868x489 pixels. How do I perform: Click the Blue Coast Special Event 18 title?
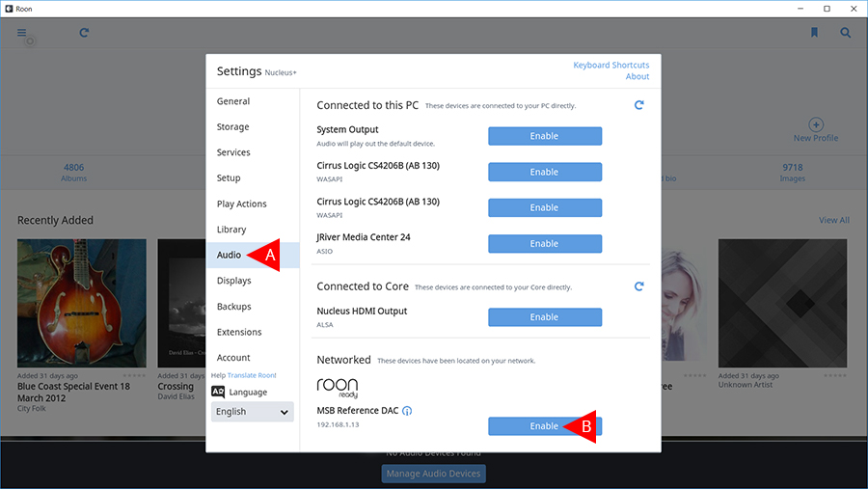pyautogui.click(x=73, y=393)
